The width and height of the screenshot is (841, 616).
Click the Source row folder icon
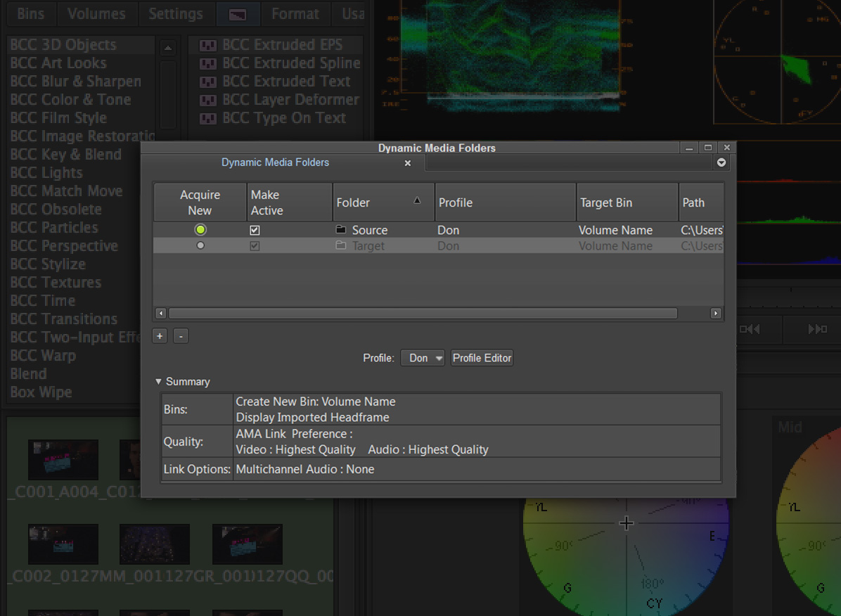[x=340, y=230]
